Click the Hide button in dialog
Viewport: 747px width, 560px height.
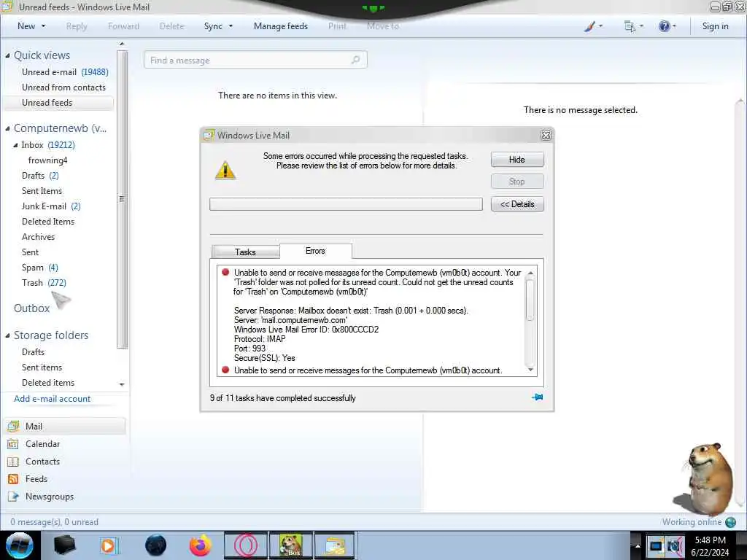tap(517, 160)
